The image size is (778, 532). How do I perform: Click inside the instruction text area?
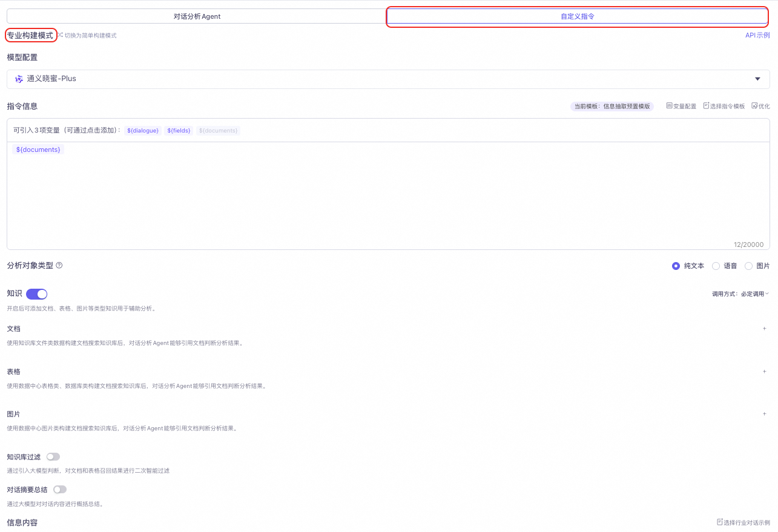pos(388,195)
